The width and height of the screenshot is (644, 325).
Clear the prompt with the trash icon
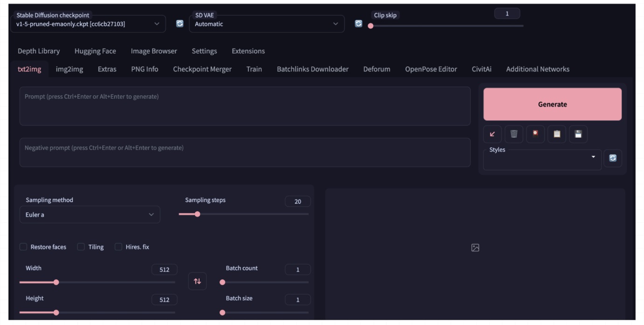point(514,134)
